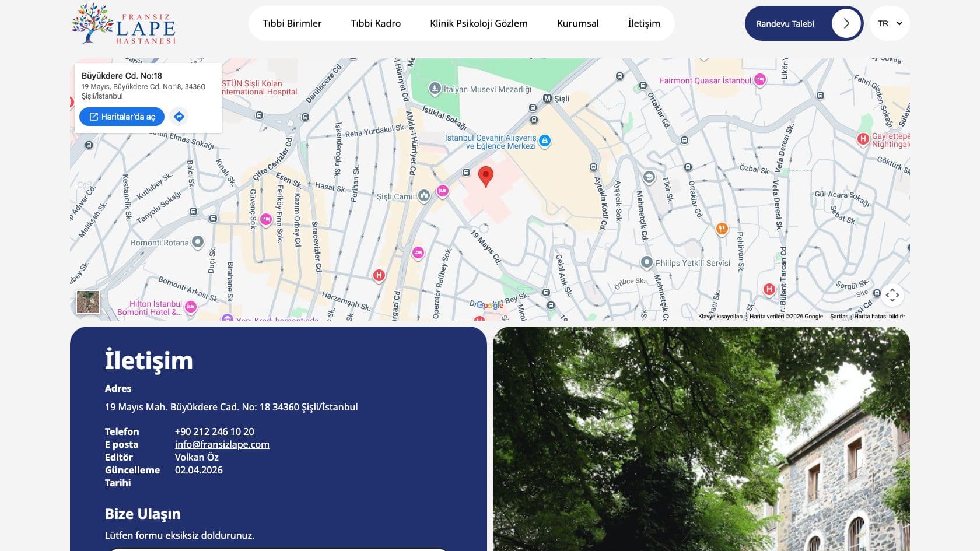Viewport: 980px width, 551px height.
Task: Click Harita hatası bildirin link
Action: click(x=879, y=316)
